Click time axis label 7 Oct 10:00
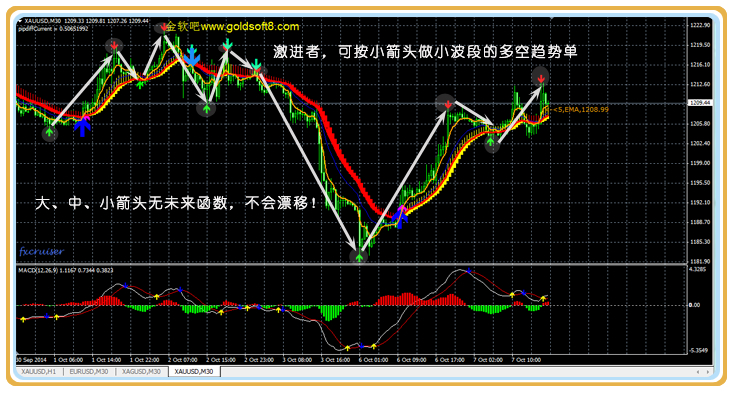The image size is (735, 393). [526, 360]
